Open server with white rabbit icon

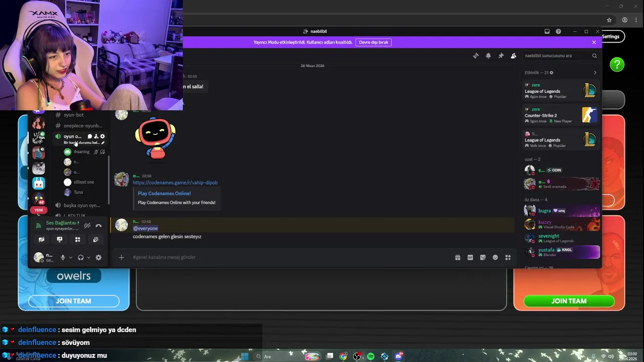(x=38, y=183)
